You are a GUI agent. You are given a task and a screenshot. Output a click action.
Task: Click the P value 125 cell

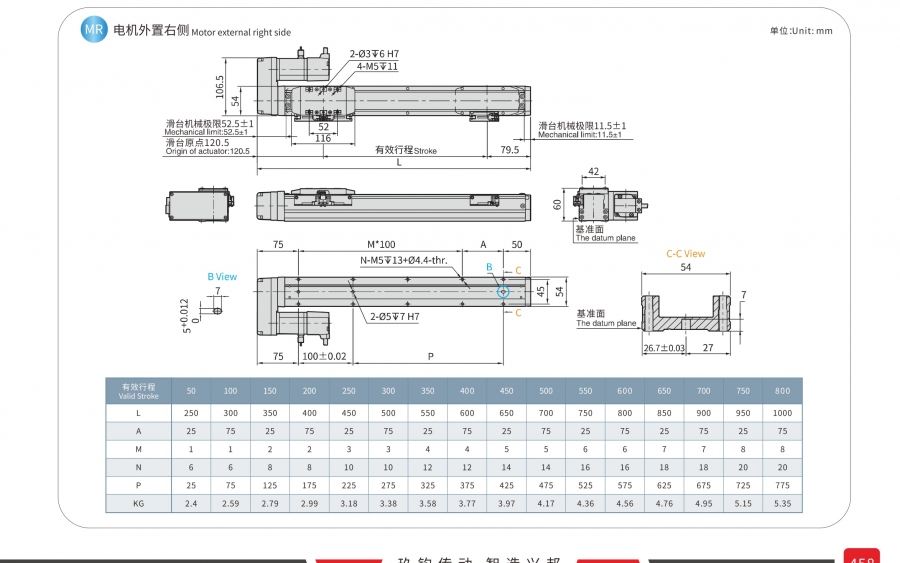click(270, 486)
